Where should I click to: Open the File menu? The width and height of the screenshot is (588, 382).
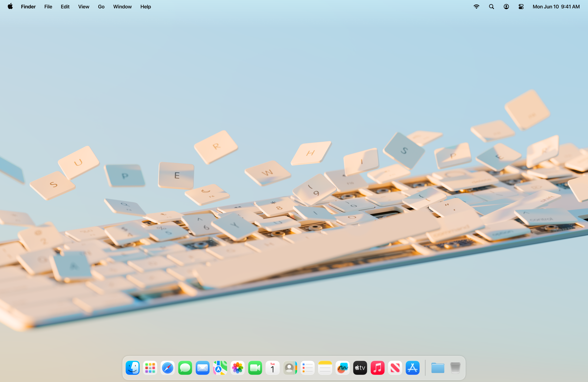(x=48, y=7)
